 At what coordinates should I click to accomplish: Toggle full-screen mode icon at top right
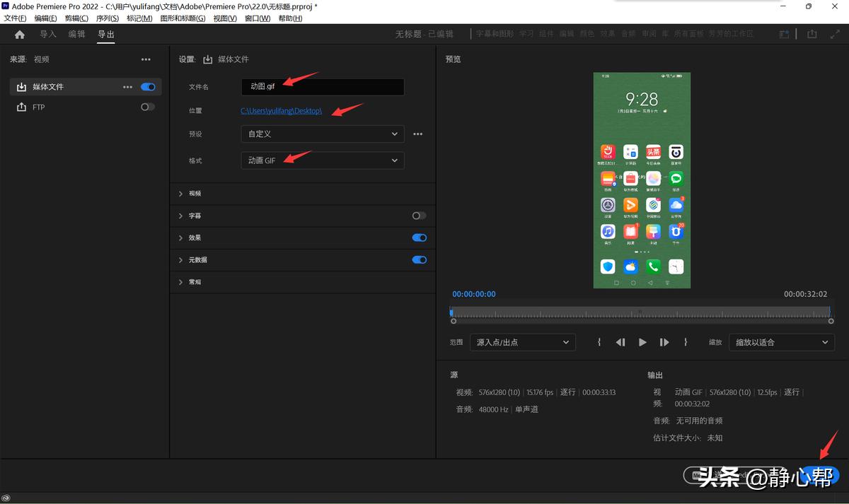coord(834,34)
